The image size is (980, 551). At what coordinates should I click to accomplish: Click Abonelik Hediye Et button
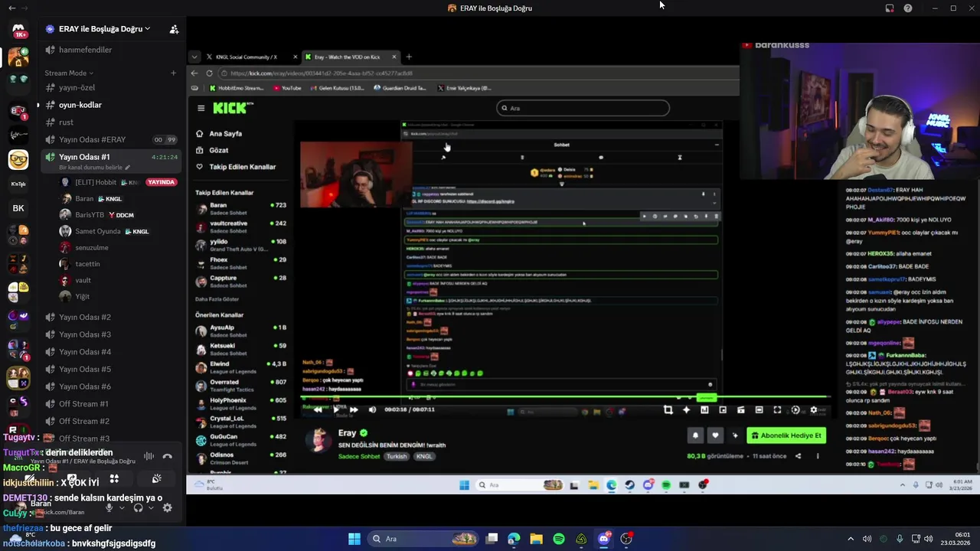click(786, 435)
